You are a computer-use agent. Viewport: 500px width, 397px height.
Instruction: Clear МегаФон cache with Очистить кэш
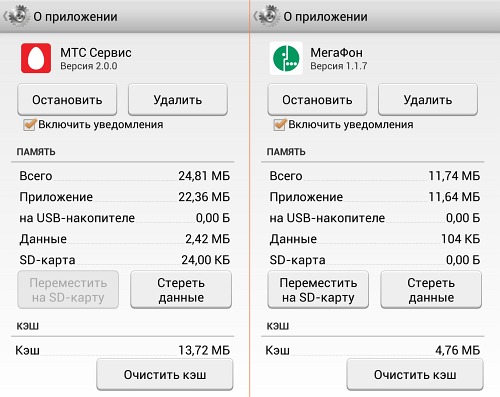(x=415, y=375)
